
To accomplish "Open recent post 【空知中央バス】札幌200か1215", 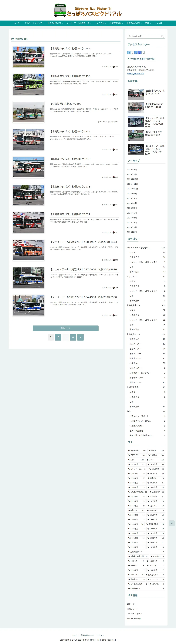I will pos(146,94).
